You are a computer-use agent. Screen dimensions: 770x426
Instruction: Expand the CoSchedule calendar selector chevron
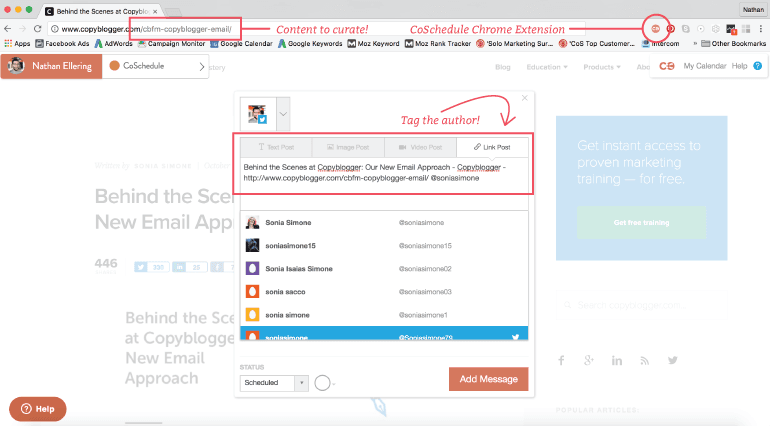pyautogui.click(x=201, y=66)
